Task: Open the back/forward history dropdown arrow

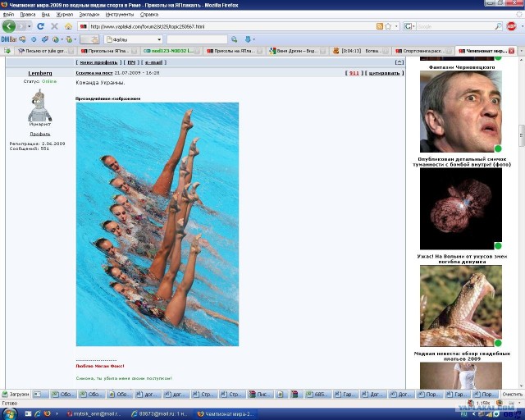Action: [30, 26]
